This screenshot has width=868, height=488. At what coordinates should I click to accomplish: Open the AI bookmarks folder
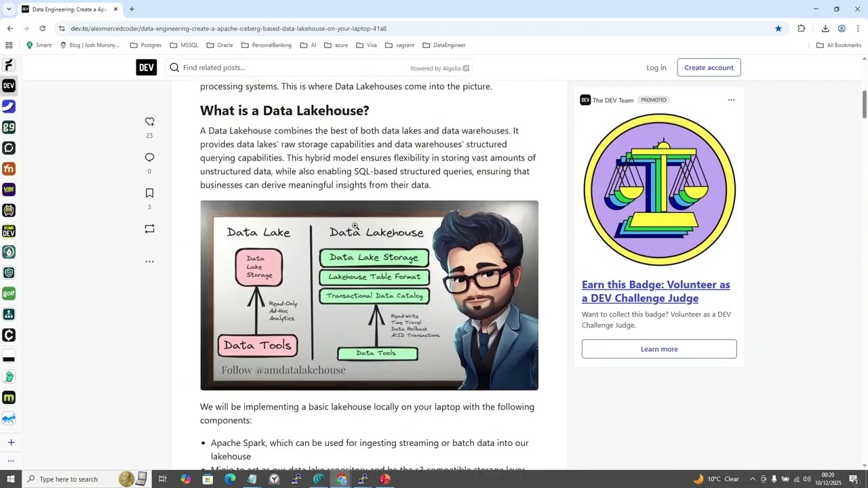pyautogui.click(x=308, y=45)
